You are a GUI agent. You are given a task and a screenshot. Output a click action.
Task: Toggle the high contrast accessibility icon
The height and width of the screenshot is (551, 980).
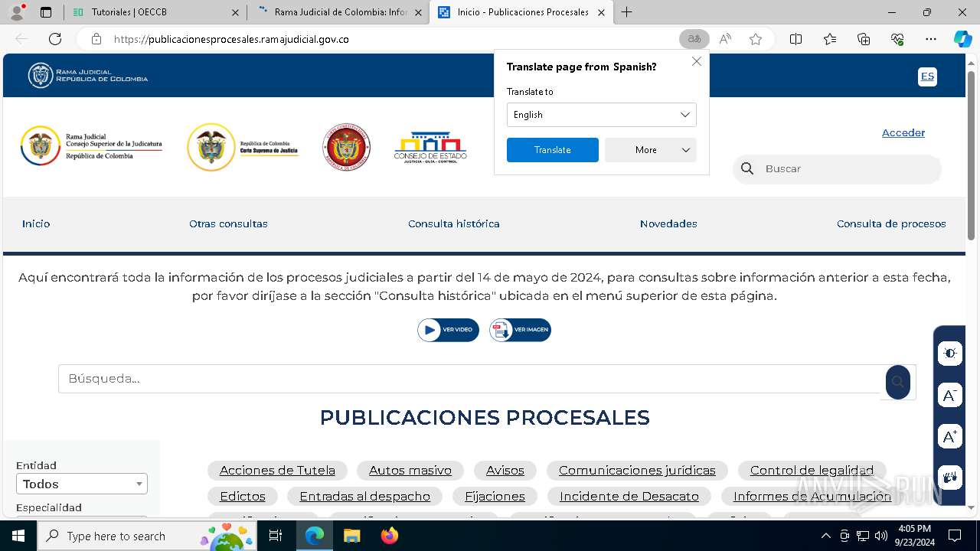pyautogui.click(x=950, y=353)
